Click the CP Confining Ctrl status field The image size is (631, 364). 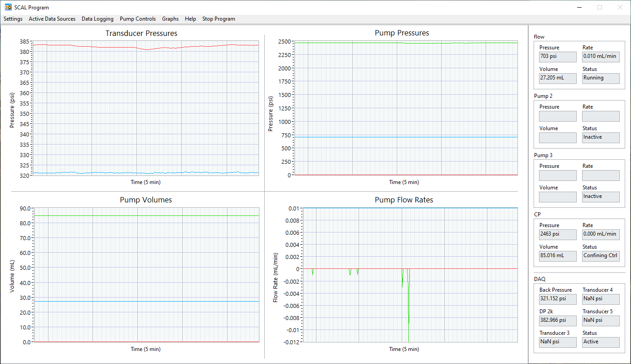[600, 256]
